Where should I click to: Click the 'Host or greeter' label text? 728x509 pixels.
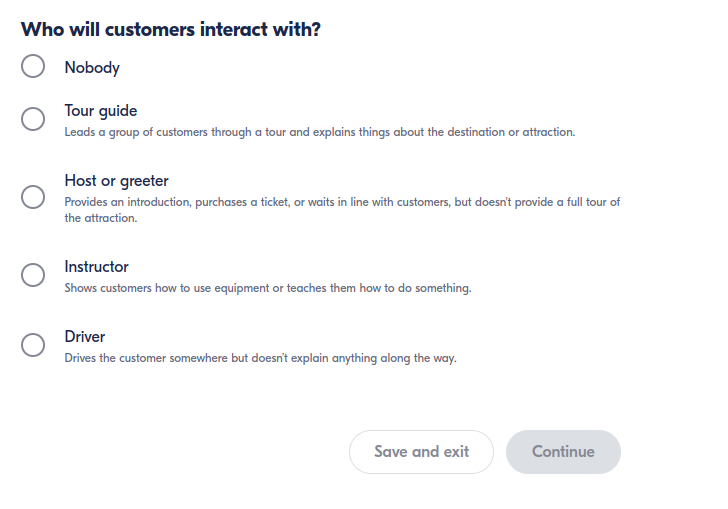[x=116, y=181]
